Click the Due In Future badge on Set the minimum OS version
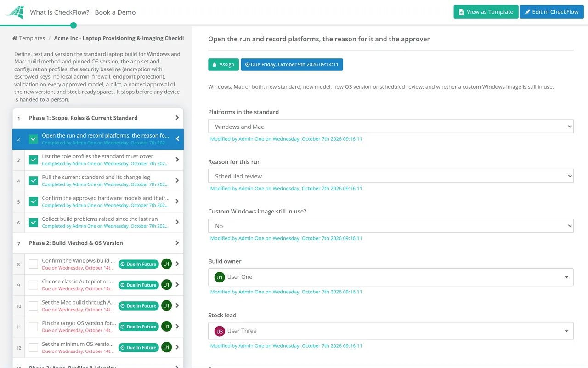The height and width of the screenshot is (368, 588). 138,347
